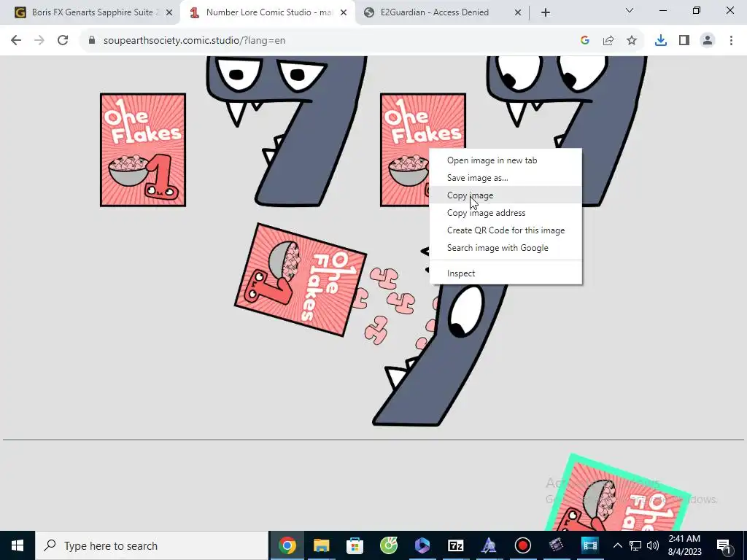
Task: Click the forward navigation arrow
Action: (x=39, y=41)
